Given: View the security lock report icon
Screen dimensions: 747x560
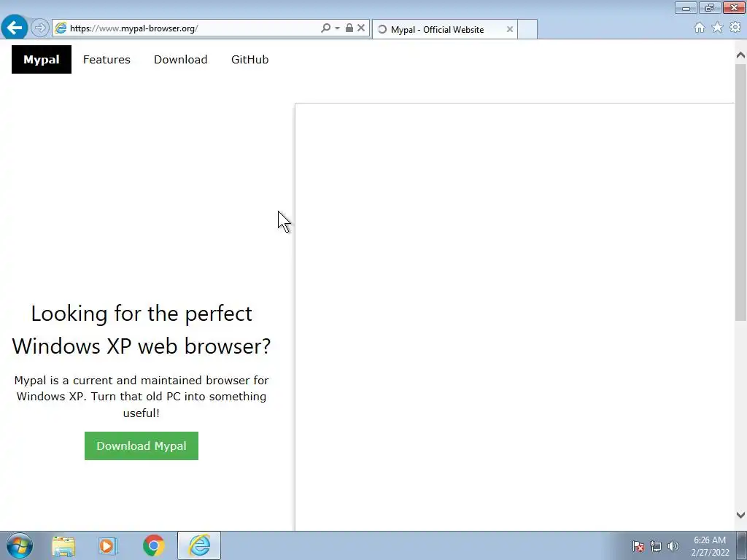Looking at the screenshot, I should pos(349,28).
